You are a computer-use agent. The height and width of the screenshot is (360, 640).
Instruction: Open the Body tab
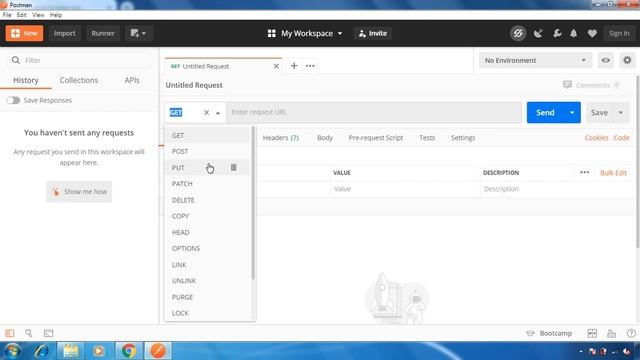pyautogui.click(x=325, y=138)
